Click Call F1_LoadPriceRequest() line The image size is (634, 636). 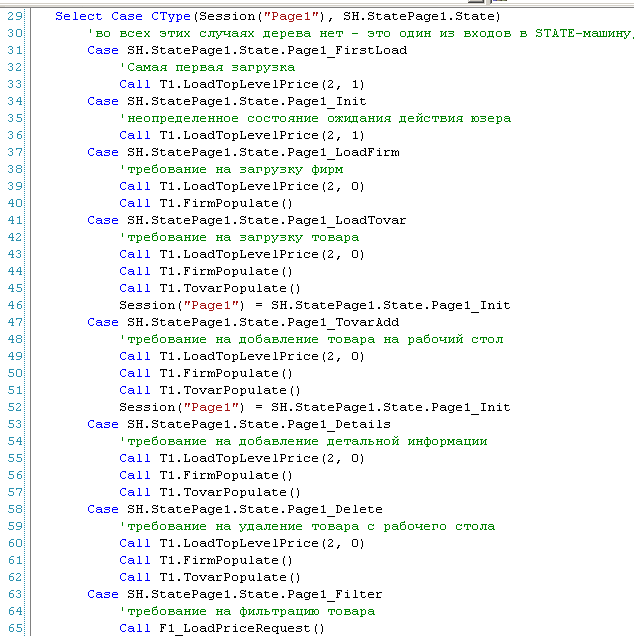coord(222,629)
